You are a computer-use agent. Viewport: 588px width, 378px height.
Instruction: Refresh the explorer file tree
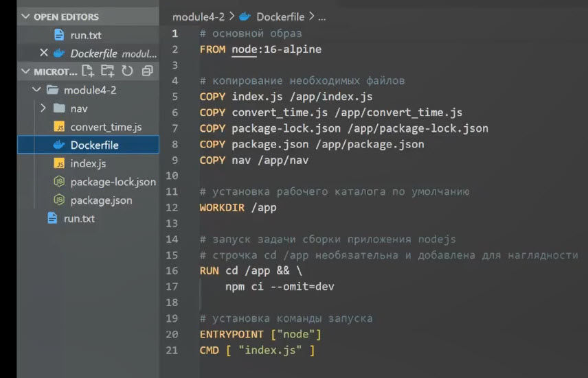(x=127, y=71)
